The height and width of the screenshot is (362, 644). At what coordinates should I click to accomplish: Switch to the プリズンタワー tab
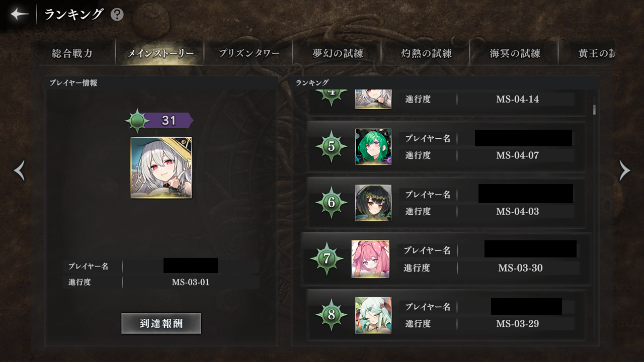(249, 54)
